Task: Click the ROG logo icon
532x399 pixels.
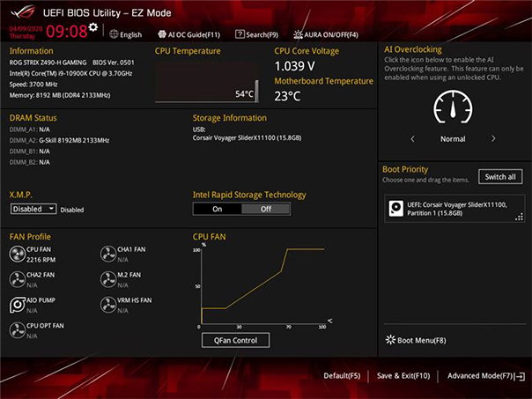Action: click(23, 11)
